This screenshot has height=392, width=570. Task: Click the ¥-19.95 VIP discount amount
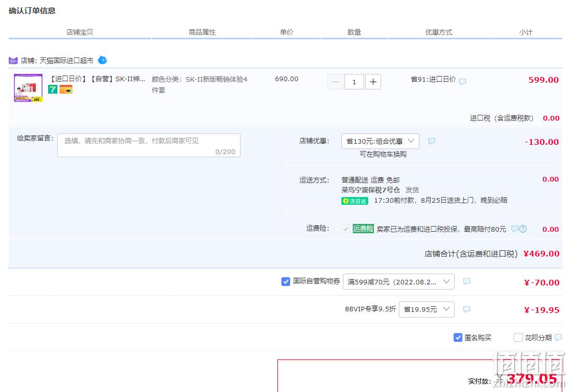542,310
